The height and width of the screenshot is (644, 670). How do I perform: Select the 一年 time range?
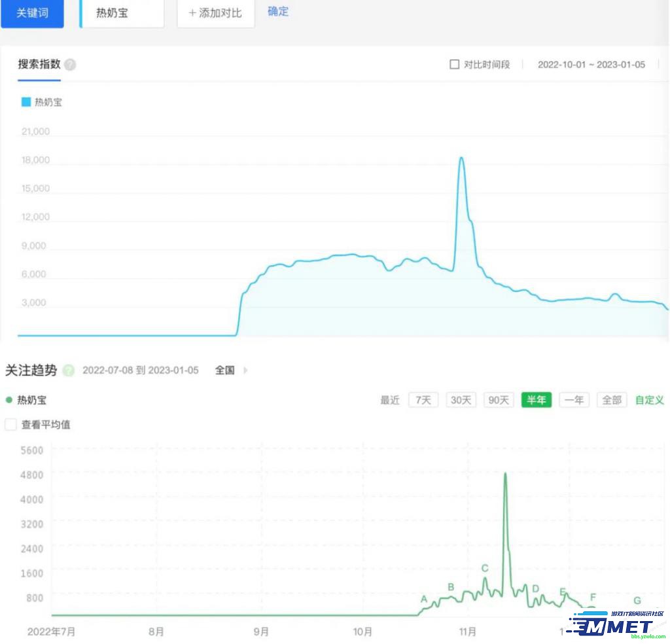click(x=574, y=400)
